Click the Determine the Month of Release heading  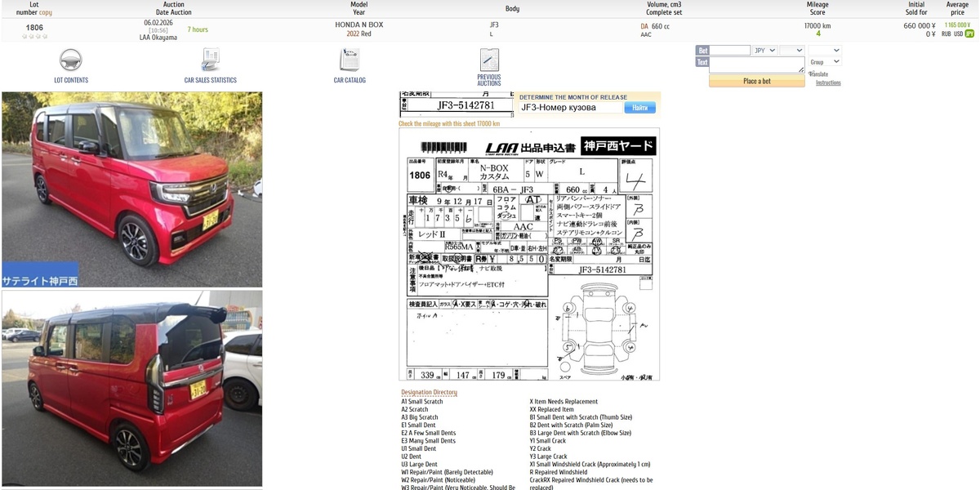(573, 97)
